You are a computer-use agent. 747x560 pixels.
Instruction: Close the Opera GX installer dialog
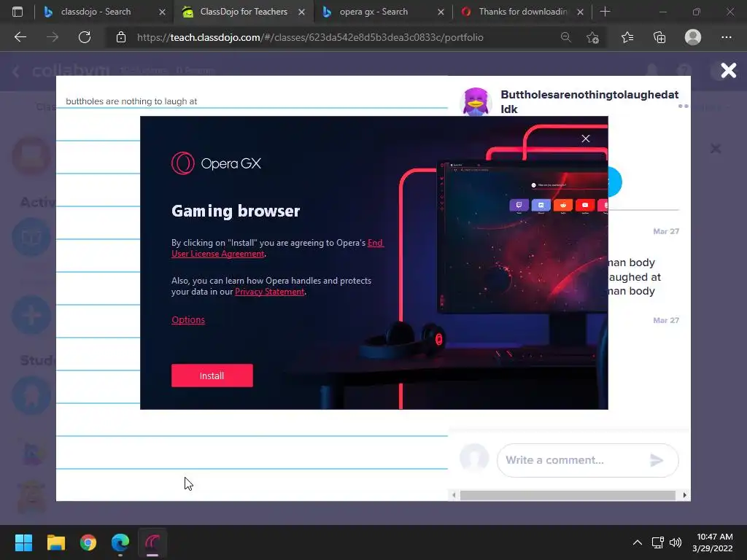click(586, 139)
